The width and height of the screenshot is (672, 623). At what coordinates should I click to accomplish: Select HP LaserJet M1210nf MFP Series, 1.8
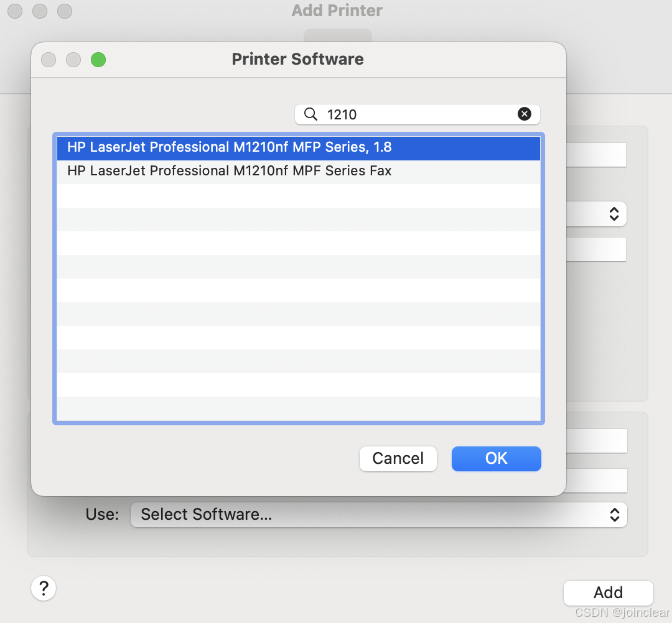(298, 148)
